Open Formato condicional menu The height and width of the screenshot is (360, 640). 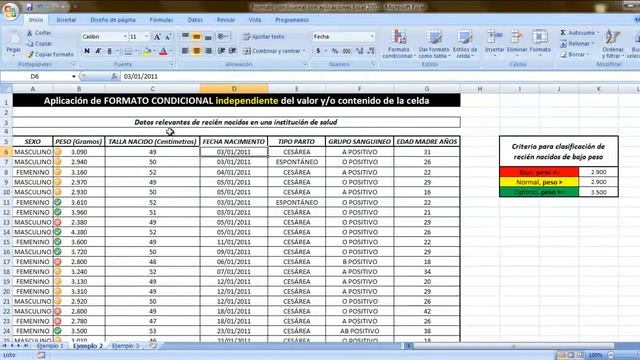click(398, 44)
